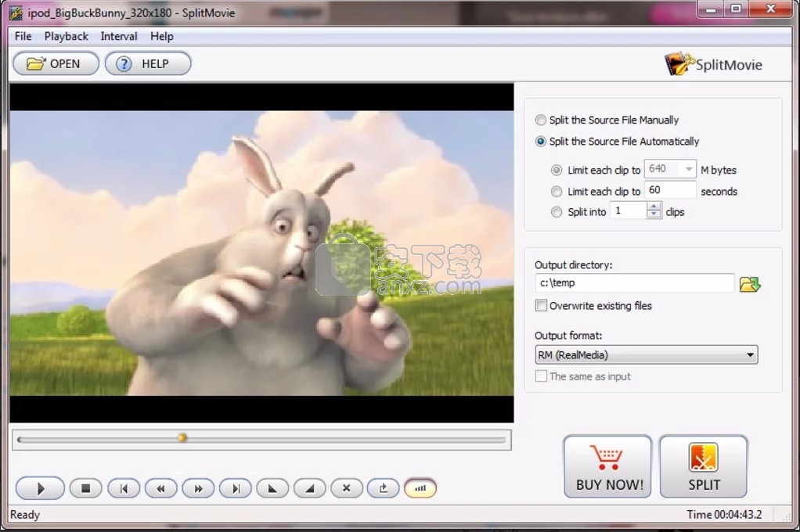The height and width of the screenshot is (532, 800).
Task: Click the BUY NOW! button
Action: (x=608, y=466)
